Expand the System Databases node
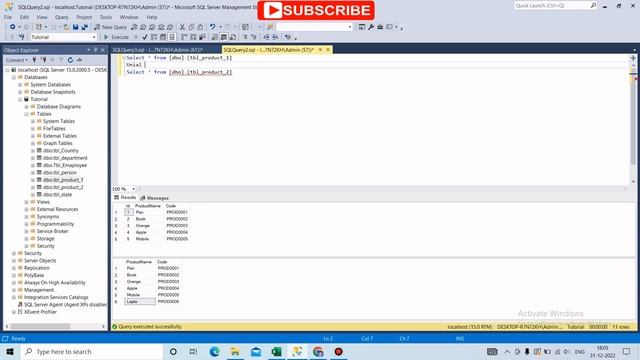Image resolution: width=640 pixels, height=360 pixels. (x=20, y=84)
